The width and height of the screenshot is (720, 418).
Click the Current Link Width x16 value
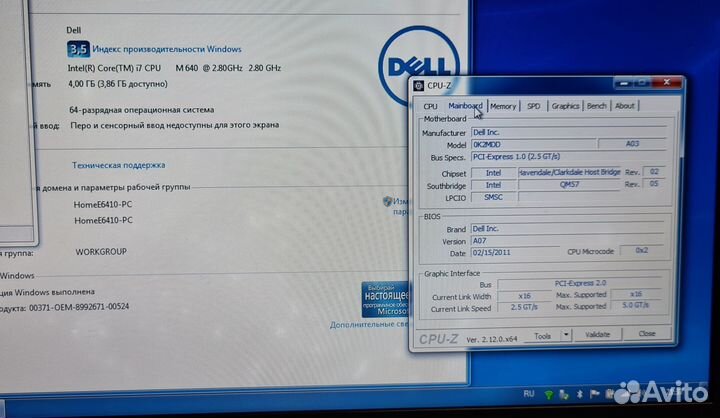(x=524, y=296)
